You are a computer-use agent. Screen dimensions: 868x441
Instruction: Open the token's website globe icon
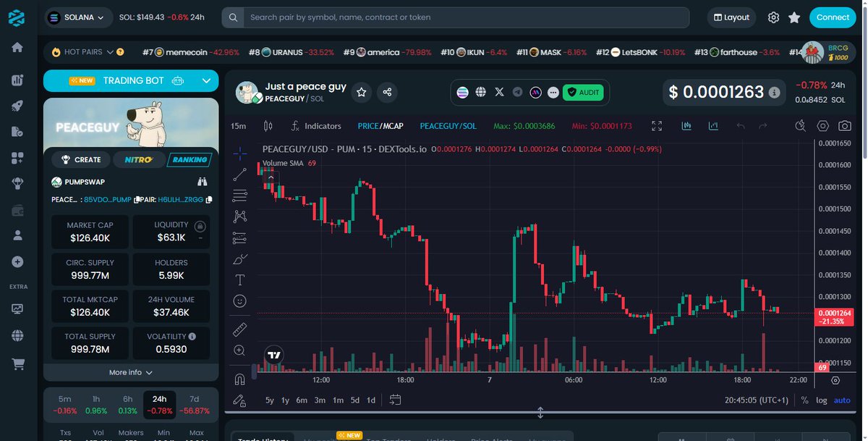481,93
